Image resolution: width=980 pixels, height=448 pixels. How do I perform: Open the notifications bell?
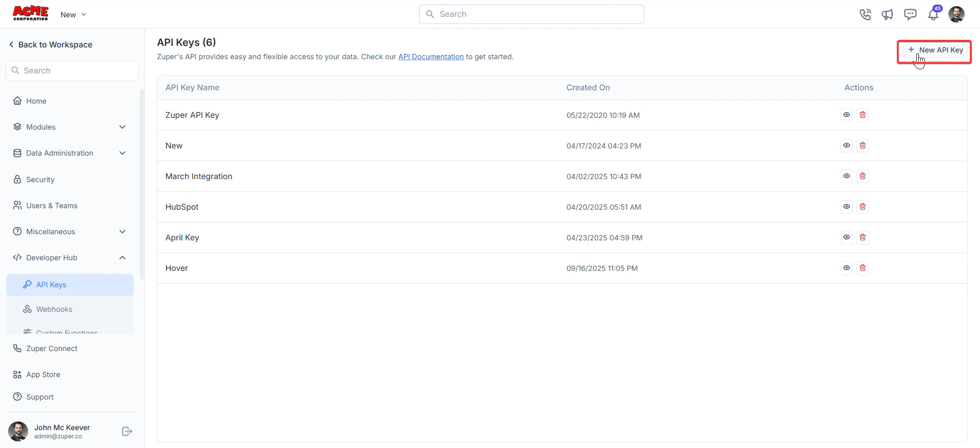(933, 14)
